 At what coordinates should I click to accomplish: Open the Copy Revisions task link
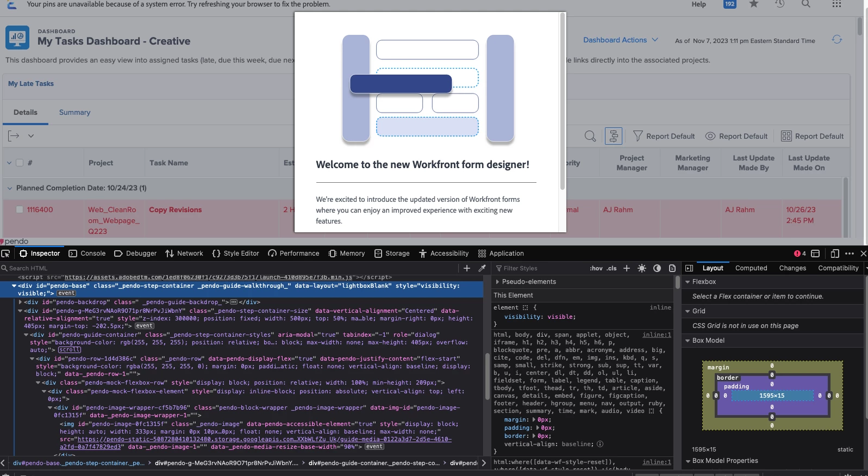coord(175,209)
